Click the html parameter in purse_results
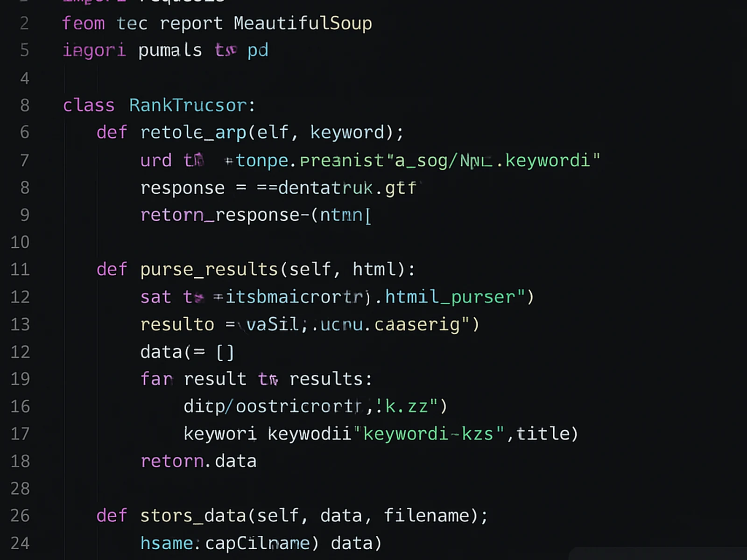 click(x=374, y=269)
